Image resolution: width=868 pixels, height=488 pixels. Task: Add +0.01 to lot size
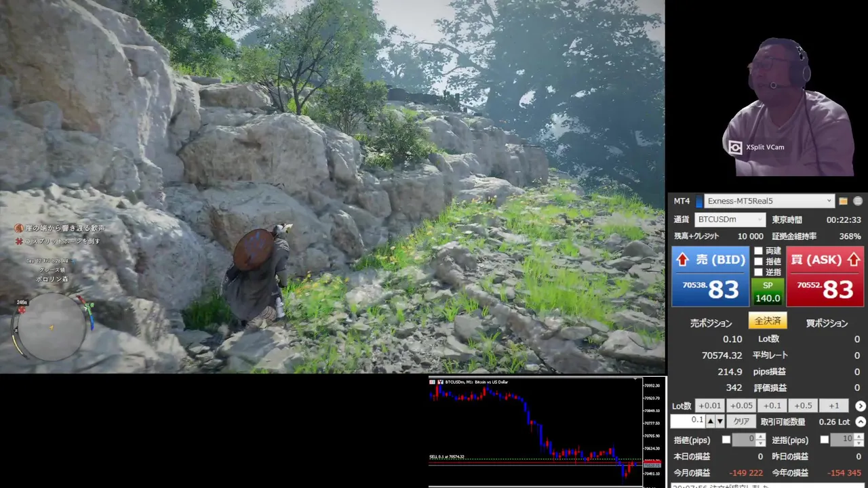coord(709,405)
